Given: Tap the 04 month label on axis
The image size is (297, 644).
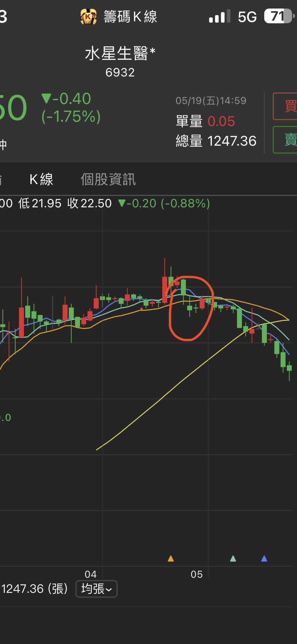Looking at the screenshot, I should click(91, 574).
